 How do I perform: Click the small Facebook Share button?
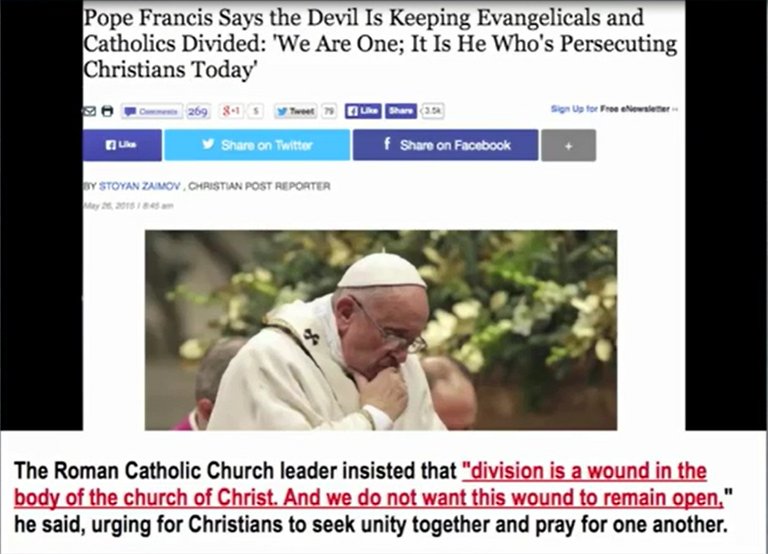pos(401,111)
